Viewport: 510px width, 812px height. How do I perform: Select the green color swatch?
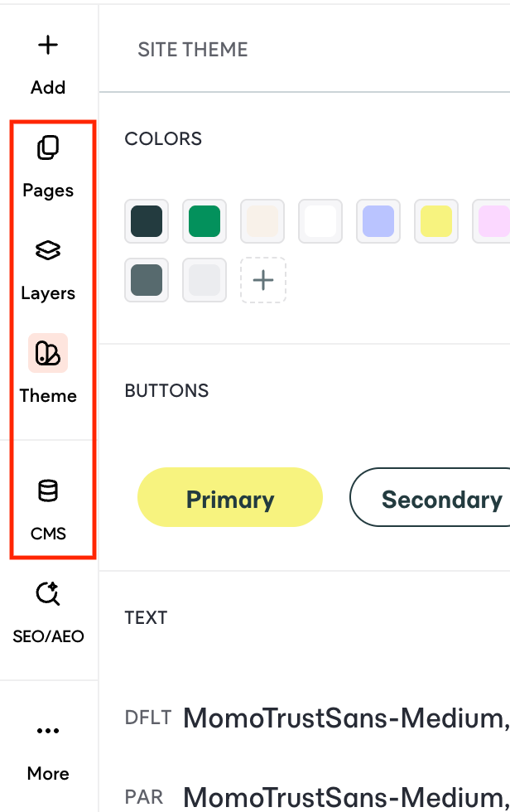point(204,221)
